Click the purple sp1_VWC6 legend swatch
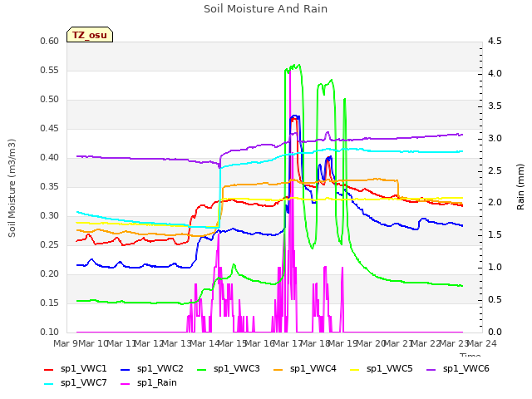Image resolution: width=532 pixels, height=399 pixels. (x=431, y=370)
